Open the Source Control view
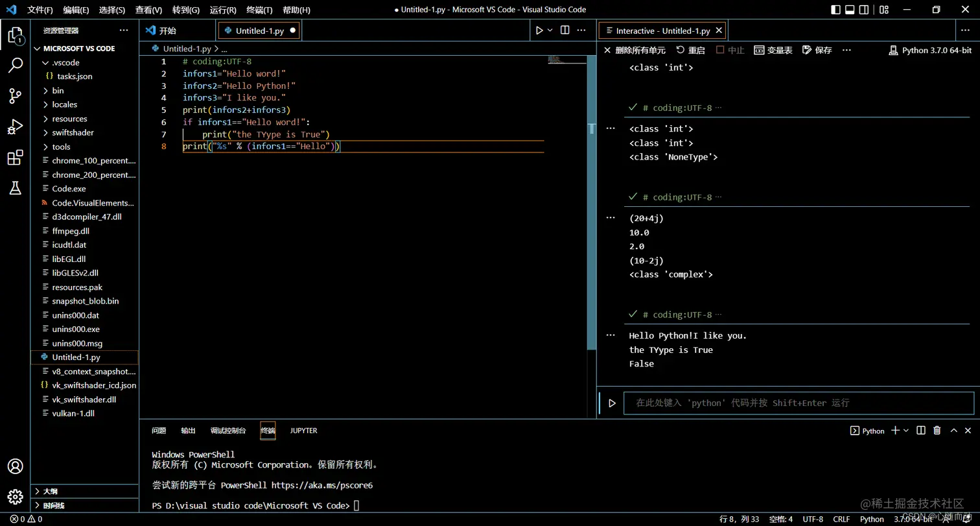 click(15, 96)
